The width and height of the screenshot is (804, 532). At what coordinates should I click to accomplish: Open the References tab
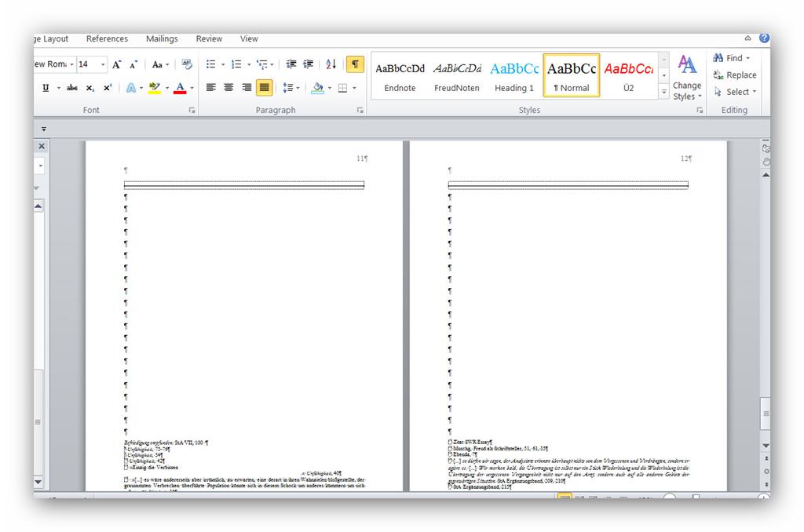tap(107, 38)
